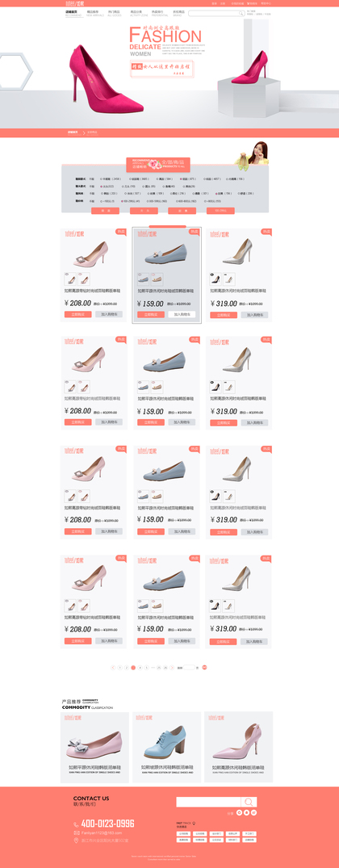Viewport: 339px width, 868px height.
Task: Click the magnifier in the top search bar
Action: click(x=241, y=13)
